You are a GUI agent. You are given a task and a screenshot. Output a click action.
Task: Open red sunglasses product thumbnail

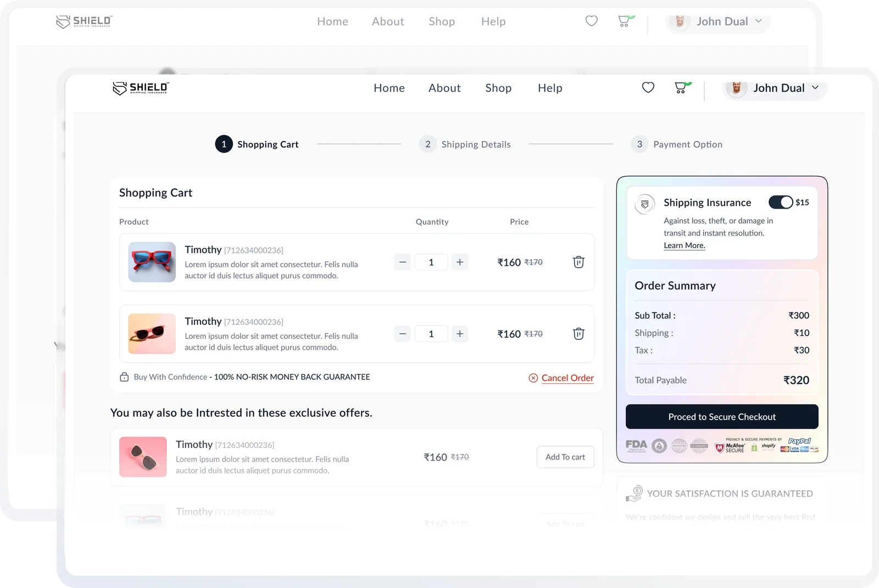[x=152, y=262]
